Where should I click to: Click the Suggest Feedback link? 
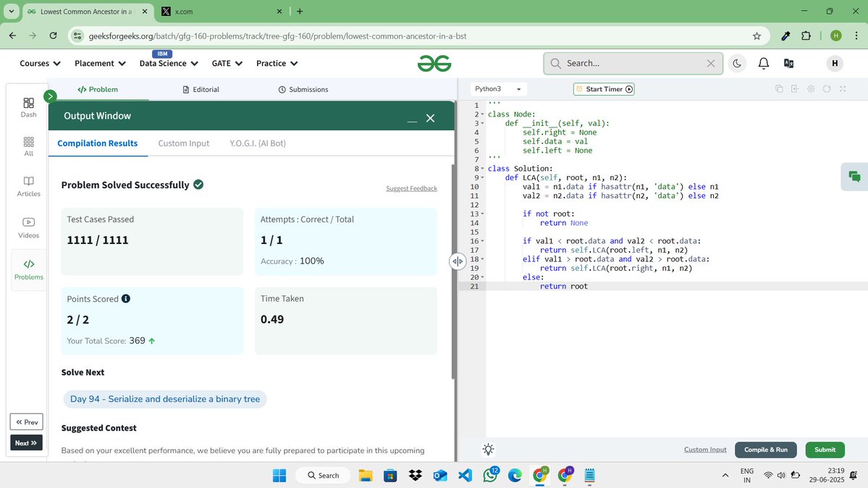[x=411, y=188]
